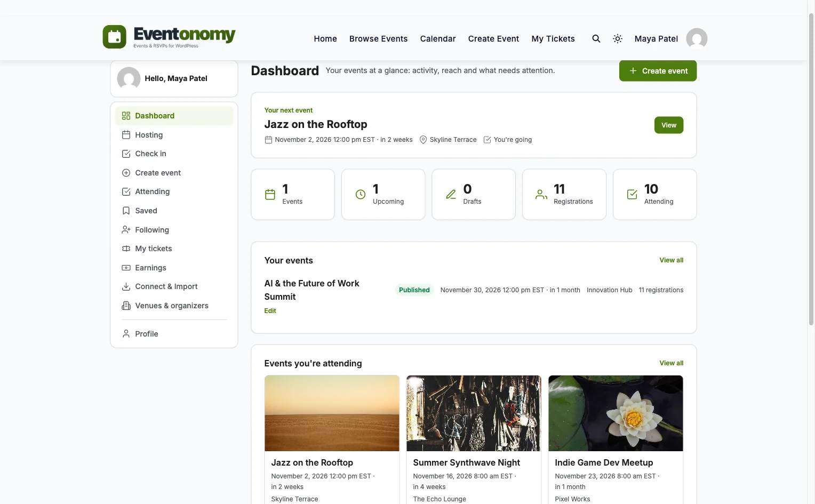Open Create Event in top navigation

[x=493, y=38]
